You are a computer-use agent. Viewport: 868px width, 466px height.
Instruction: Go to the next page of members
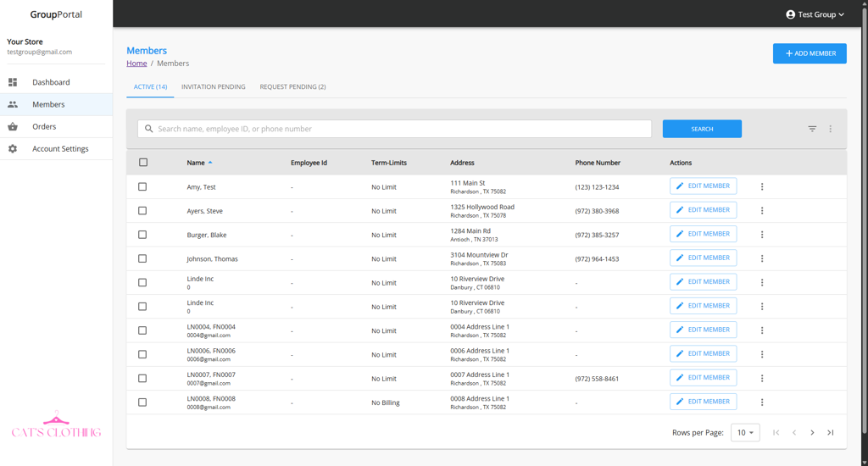[812, 433]
